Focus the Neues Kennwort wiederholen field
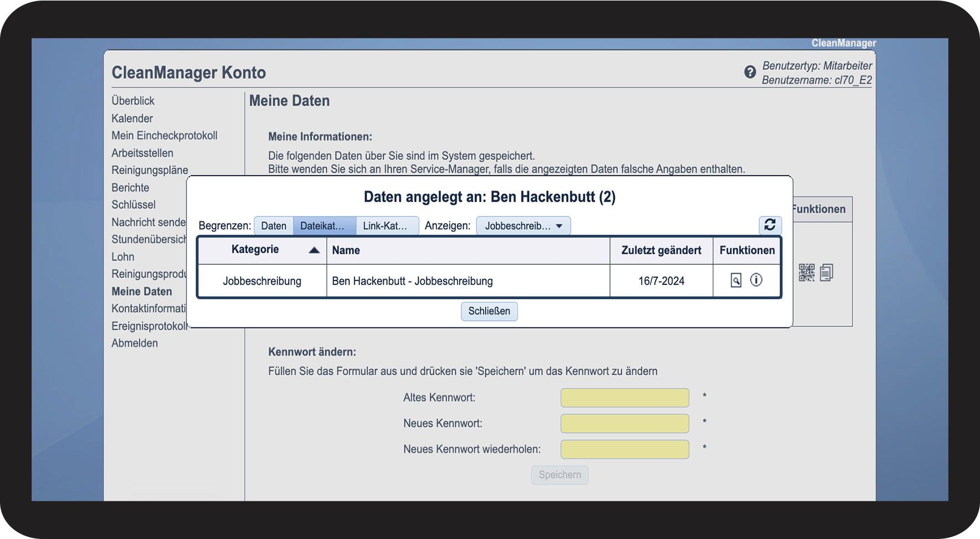Viewport: 980px width, 539px height. click(624, 450)
